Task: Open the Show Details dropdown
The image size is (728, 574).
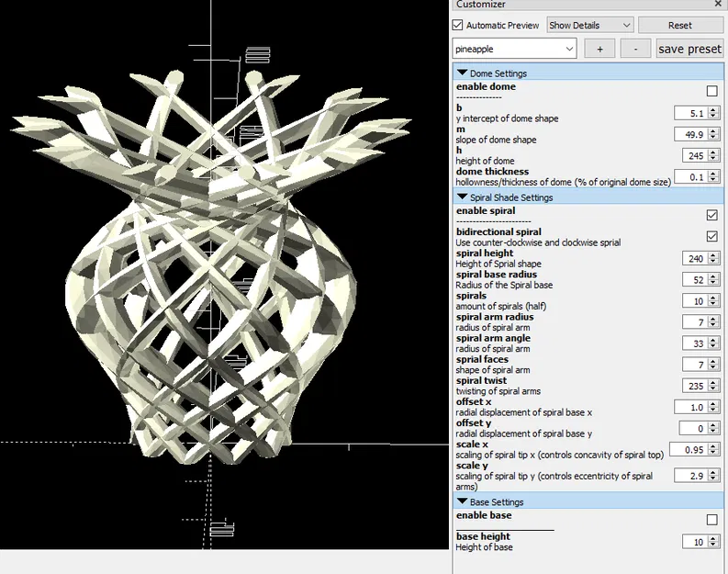Action: [x=590, y=25]
